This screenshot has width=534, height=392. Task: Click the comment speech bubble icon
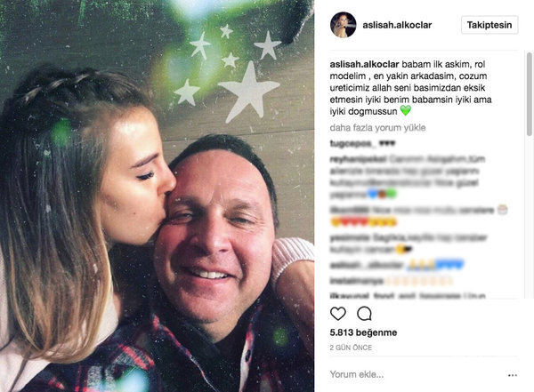point(364,314)
